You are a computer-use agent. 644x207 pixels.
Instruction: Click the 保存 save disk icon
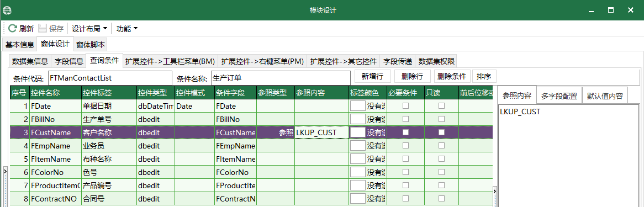(43, 28)
